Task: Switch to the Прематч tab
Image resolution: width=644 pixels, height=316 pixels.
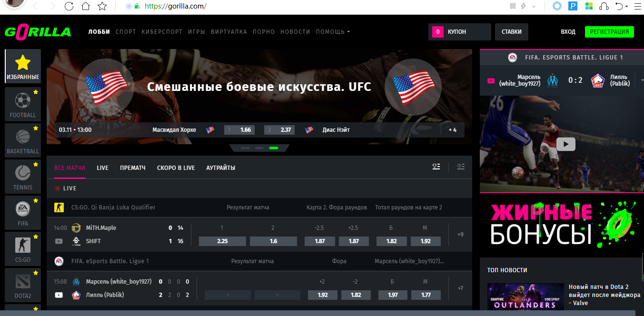Action: coord(133,168)
